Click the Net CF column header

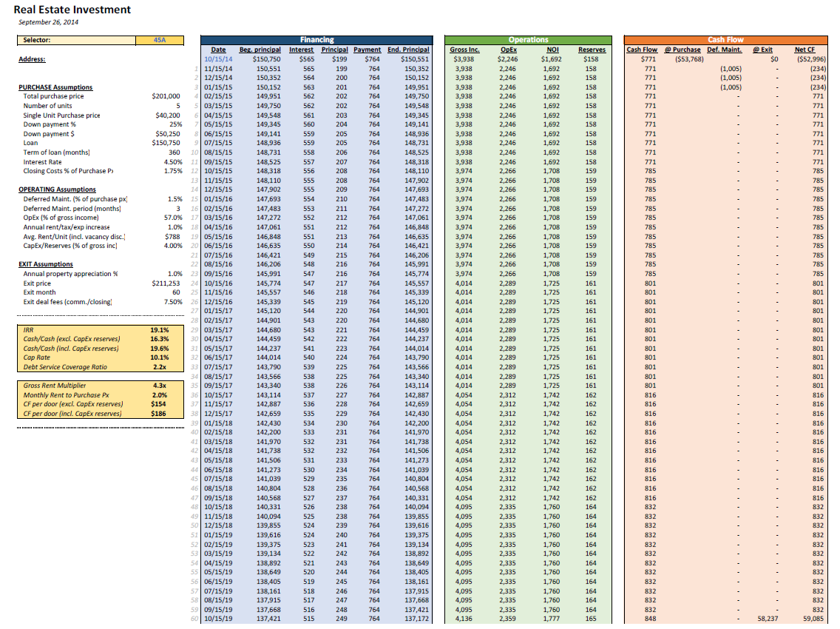pyautogui.click(x=805, y=50)
